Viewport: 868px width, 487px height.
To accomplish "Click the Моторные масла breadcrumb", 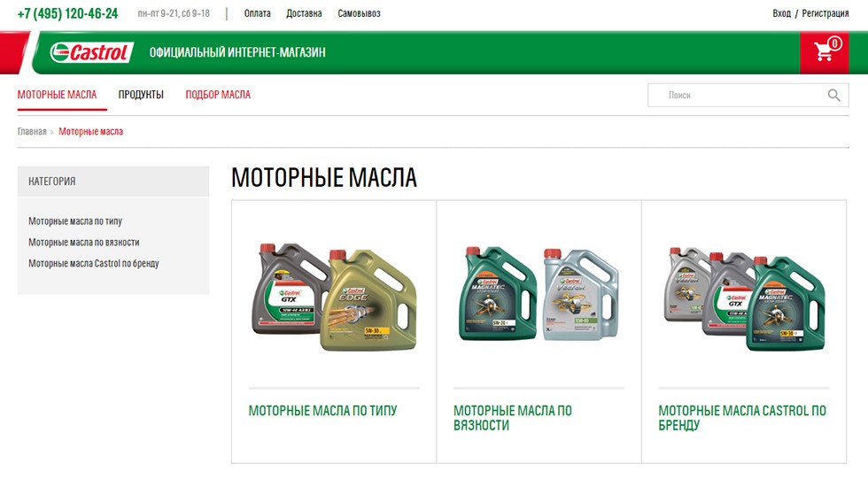I will 90,132.
